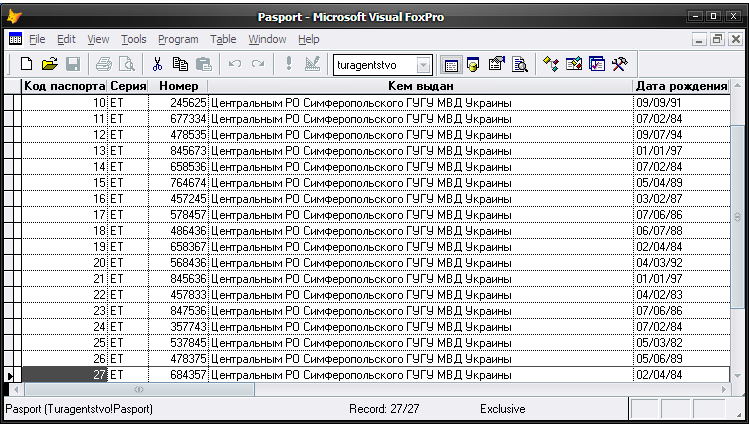Click the Modify Form icon beside Run
Viewport: 749px width, 424px height.
pos(312,64)
